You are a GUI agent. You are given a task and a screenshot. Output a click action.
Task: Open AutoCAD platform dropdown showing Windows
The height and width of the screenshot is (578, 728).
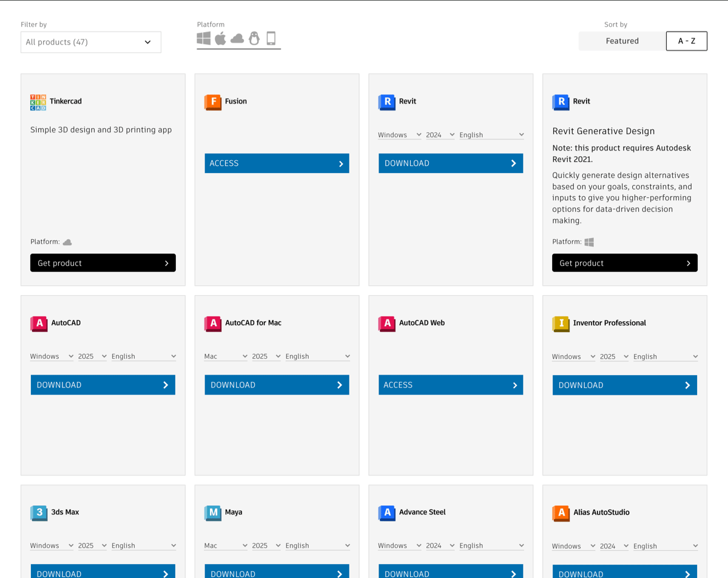[x=52, y=356]
